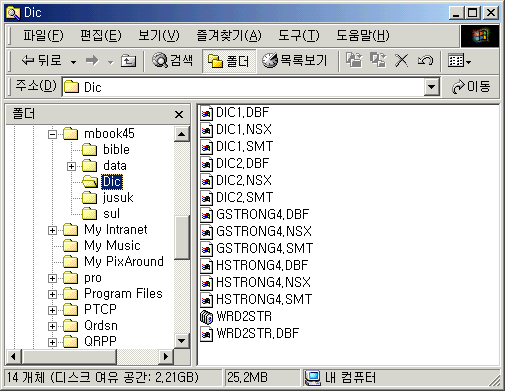505x391 pixels.
Task: Select file DIC2.DBF icon
Action: (206, 164)
